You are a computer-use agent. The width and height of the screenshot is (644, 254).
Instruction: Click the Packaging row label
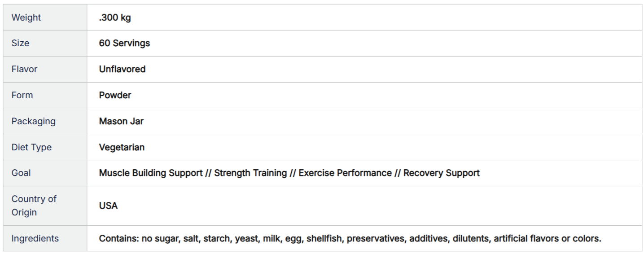point(33,121)
